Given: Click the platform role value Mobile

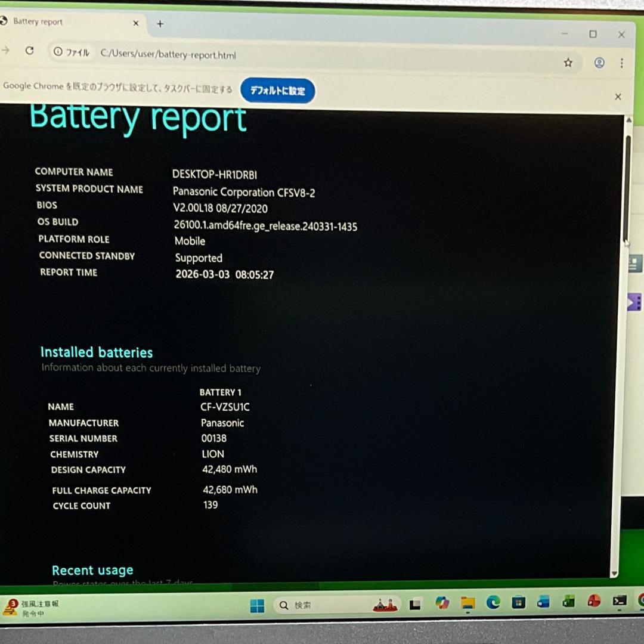Looking at the screenshot, I should [x=190, y=241].
